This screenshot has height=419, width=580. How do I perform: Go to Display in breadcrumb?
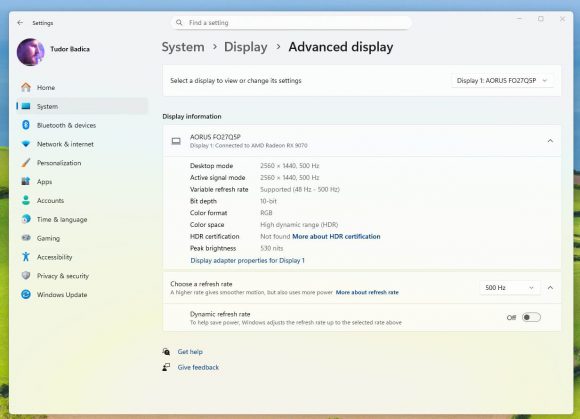(246, 47)
